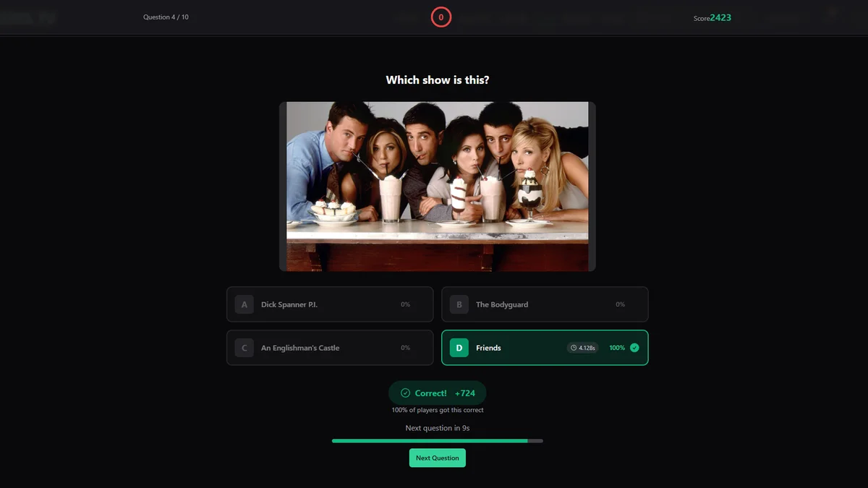Click the "100% of players got this correct" text

click(x=437, y=409)
